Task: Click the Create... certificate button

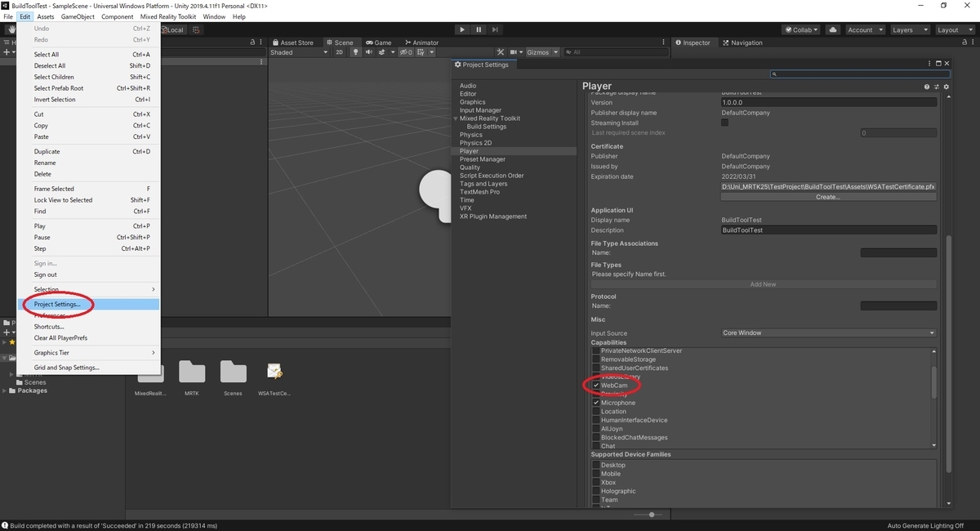Action: point(828,197)
